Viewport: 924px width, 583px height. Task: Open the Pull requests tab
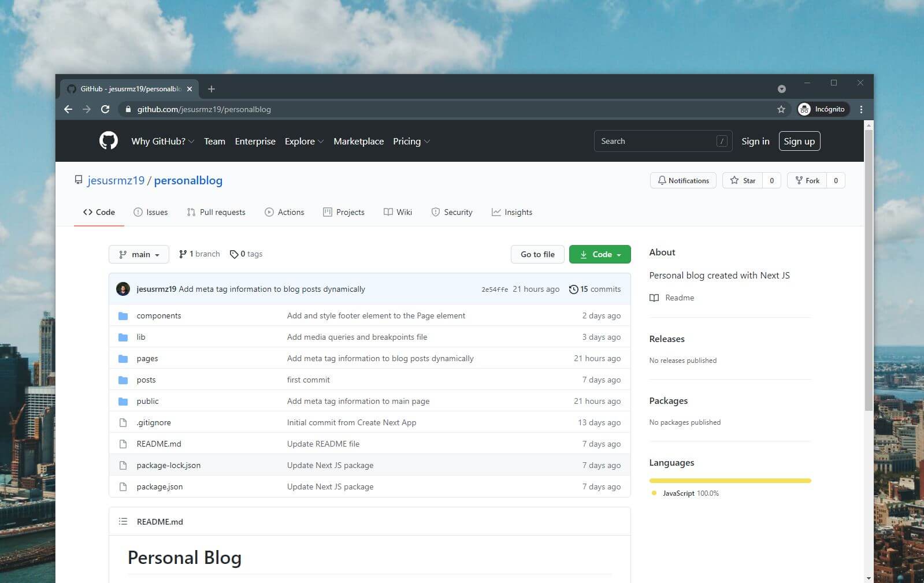[216, 212]
